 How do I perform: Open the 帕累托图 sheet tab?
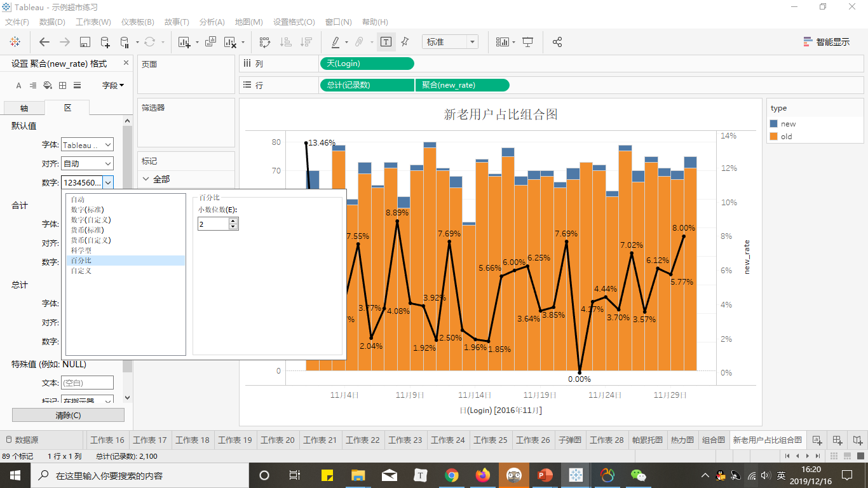[648, 440]
